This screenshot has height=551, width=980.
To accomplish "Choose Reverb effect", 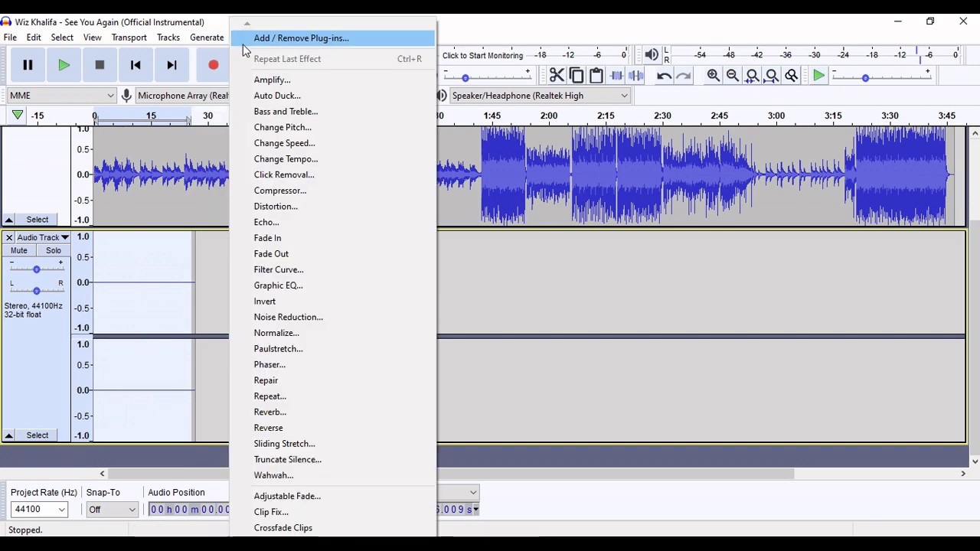I will click(333, 412).
